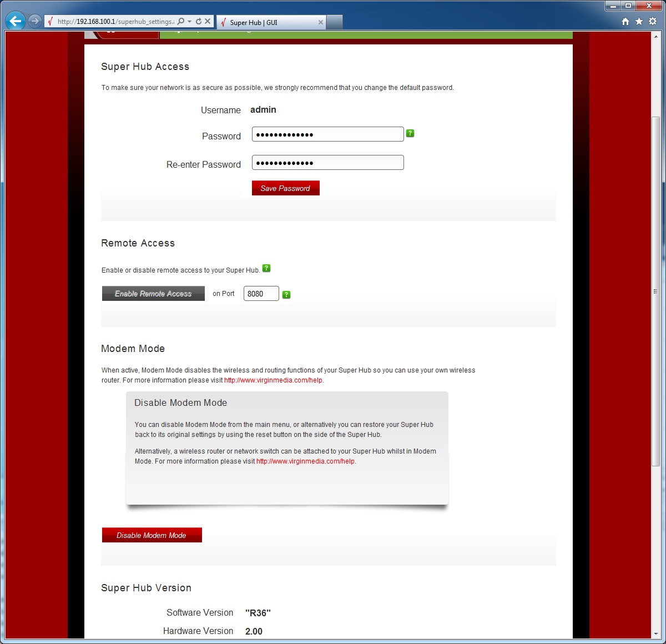Open the help icon beside Password field
This screenshot has height=644, width=666.
tap(410, 133)
